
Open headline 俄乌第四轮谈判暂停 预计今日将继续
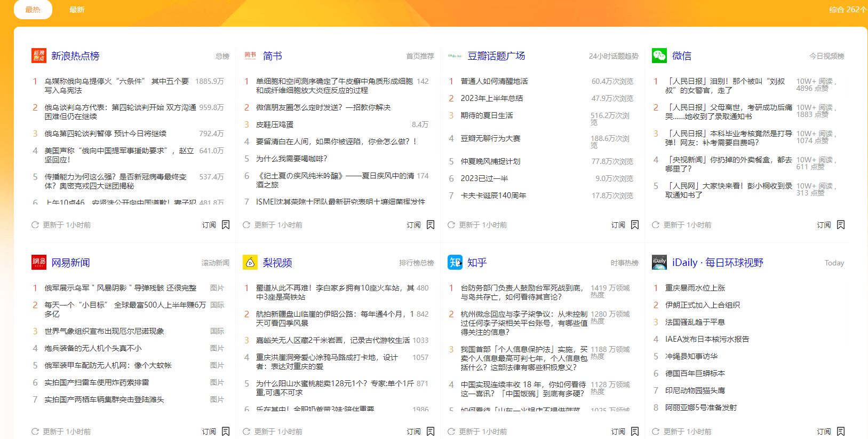coord(106,134)
